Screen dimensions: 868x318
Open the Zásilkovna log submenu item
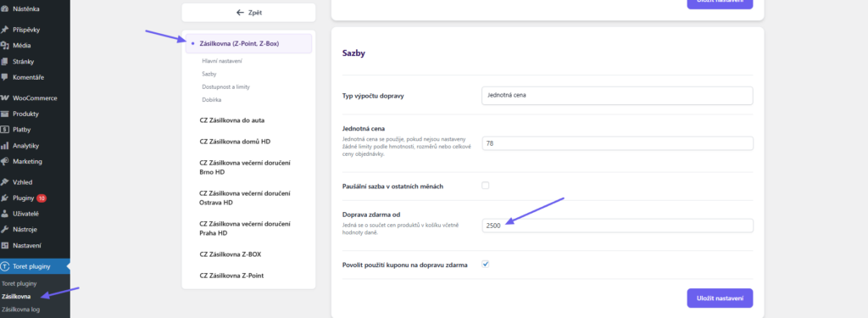21,310
